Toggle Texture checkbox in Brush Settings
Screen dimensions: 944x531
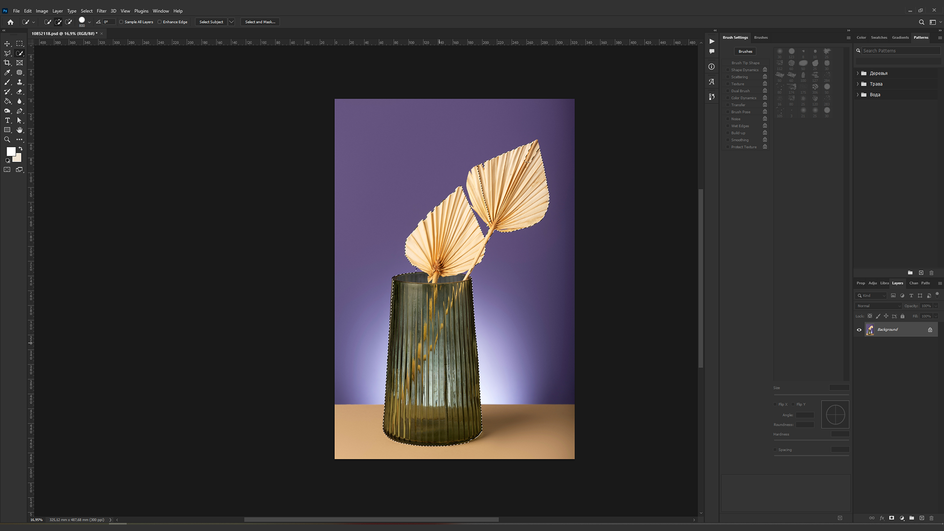[728, 84]
